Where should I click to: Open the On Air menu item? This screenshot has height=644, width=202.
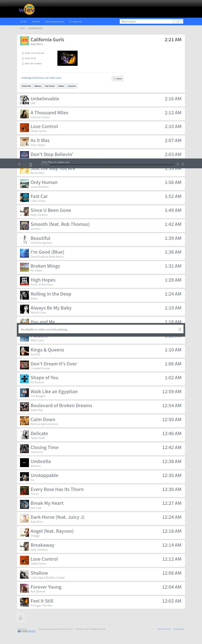pyautogui.click(x=24, y=22)
